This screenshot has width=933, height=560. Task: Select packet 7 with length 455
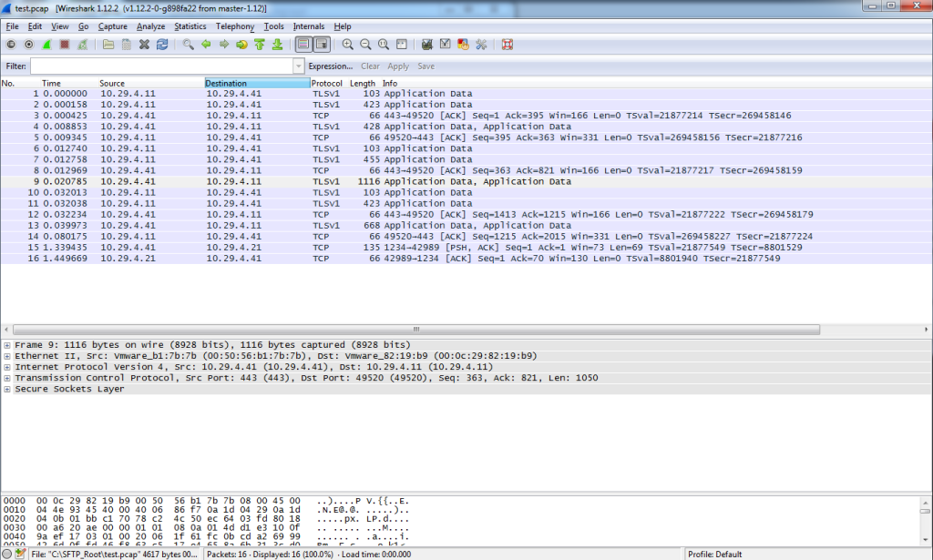click(x=466, y=159)
